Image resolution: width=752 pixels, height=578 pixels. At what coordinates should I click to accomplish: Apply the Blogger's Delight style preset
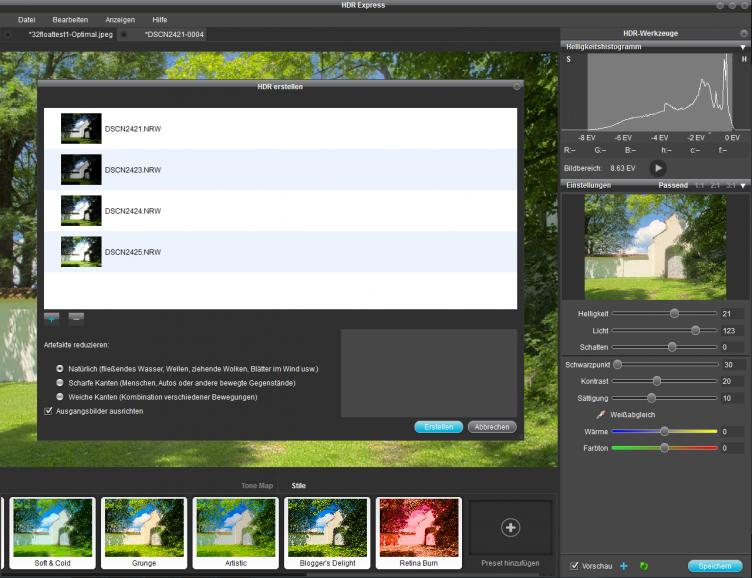(x=327, y=533)
